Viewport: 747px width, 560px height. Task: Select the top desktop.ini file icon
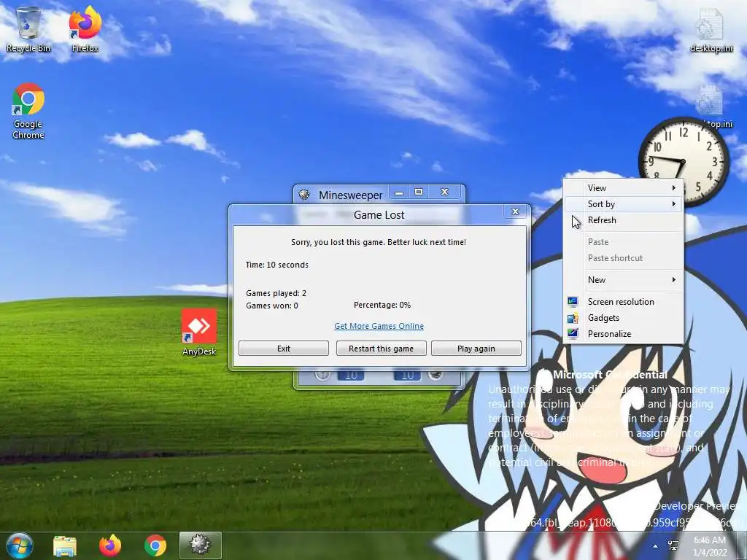711,29
